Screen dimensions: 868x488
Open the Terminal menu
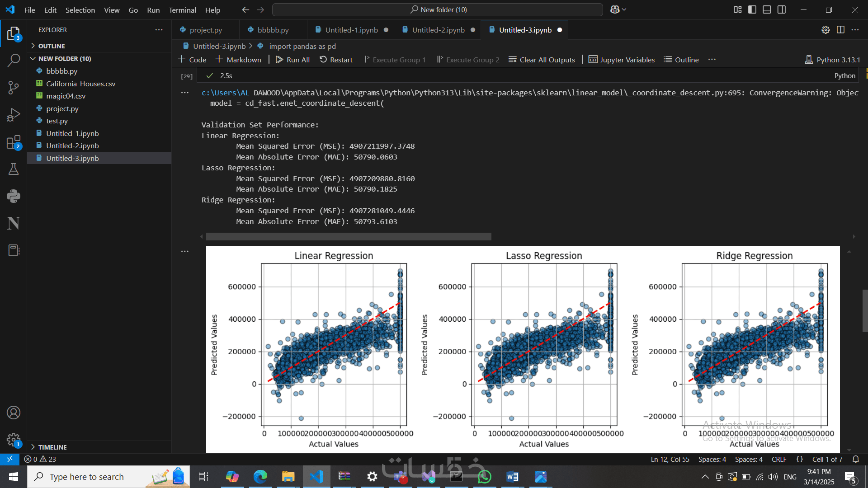[x=182, y=10]
